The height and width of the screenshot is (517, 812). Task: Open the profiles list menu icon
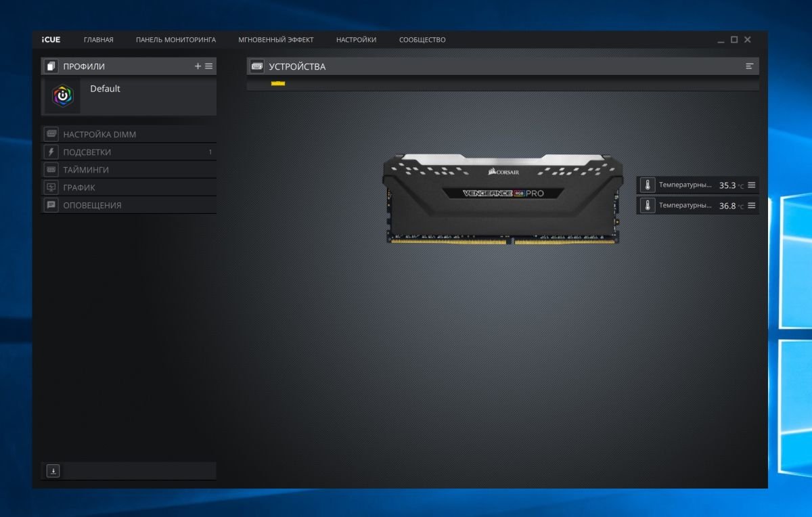[x=208, y=66]
